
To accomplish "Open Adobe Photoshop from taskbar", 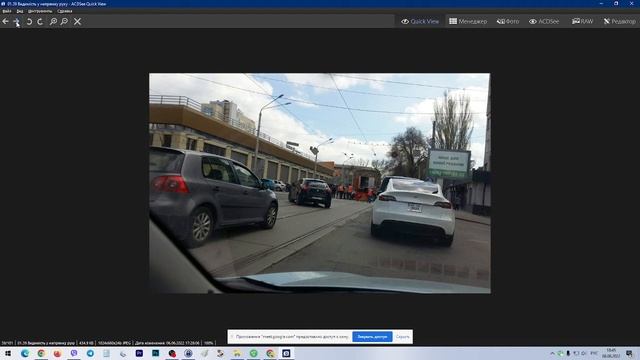I will click(156, 353).
